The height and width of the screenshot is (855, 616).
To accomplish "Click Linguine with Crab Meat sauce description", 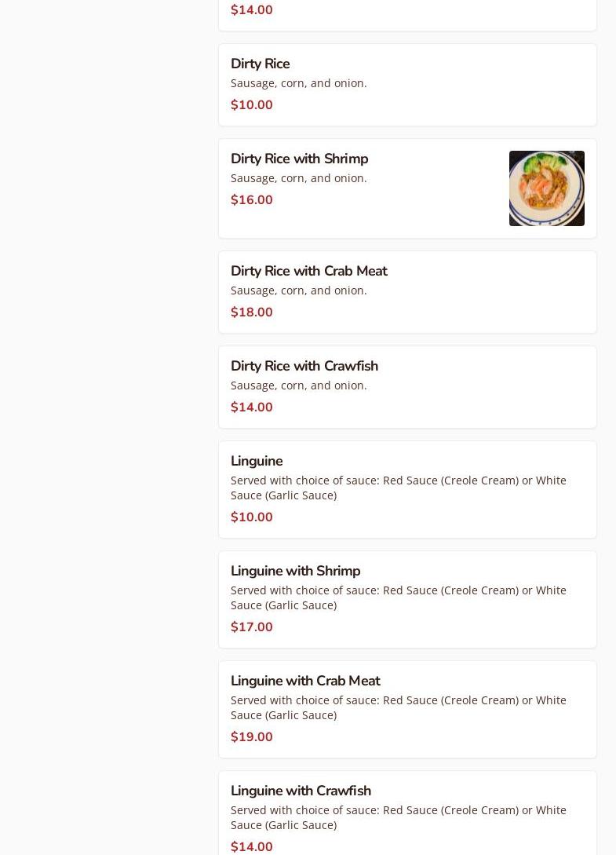I will (x=398, y=707).
